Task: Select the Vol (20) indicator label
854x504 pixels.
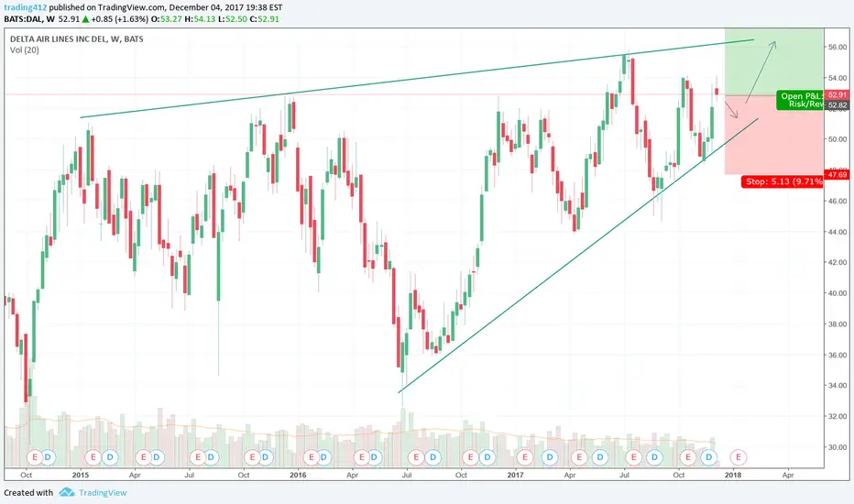Action: (x=25, y=50)
